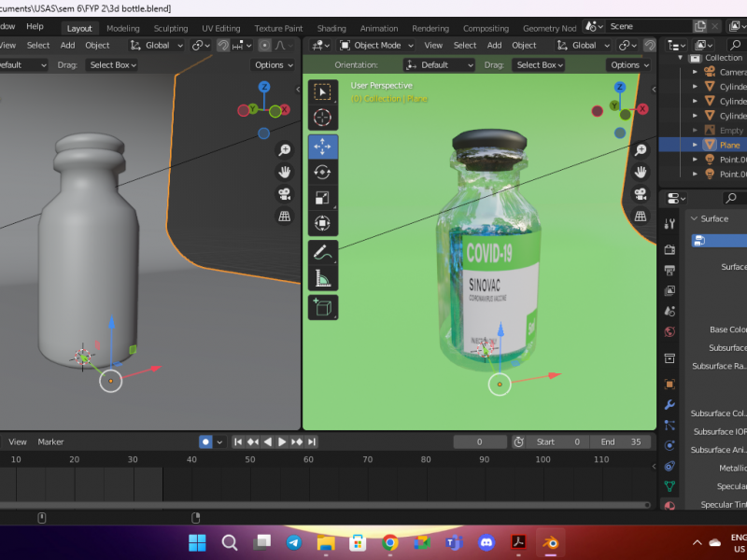Select the Rotate tool in the toolbar

coord(322,172)
